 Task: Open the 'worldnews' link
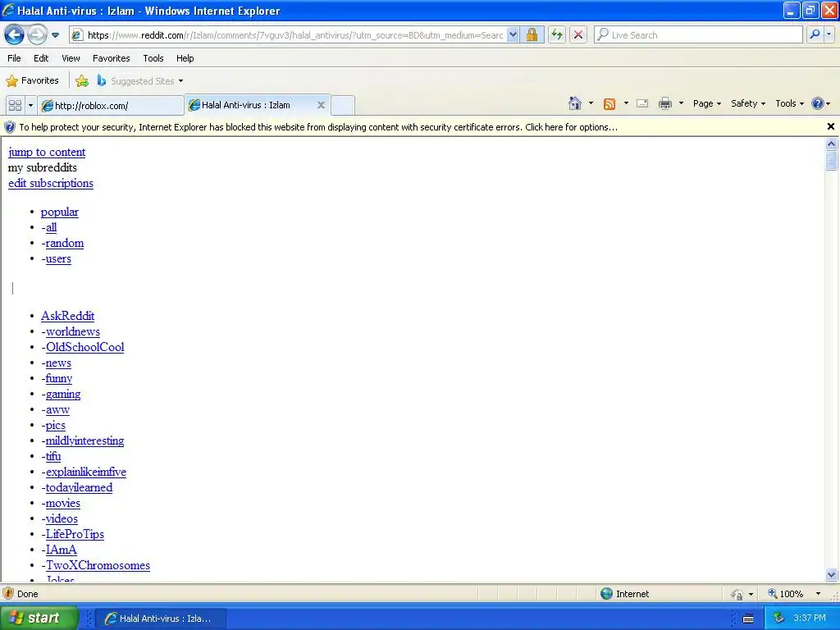point(73,331)
